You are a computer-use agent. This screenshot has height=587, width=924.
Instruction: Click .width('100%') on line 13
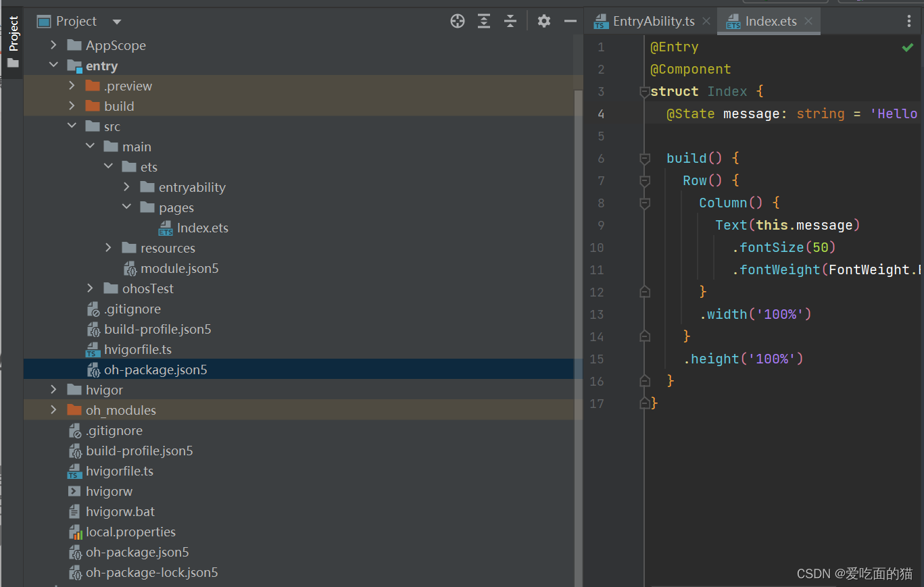pos(755,314)
